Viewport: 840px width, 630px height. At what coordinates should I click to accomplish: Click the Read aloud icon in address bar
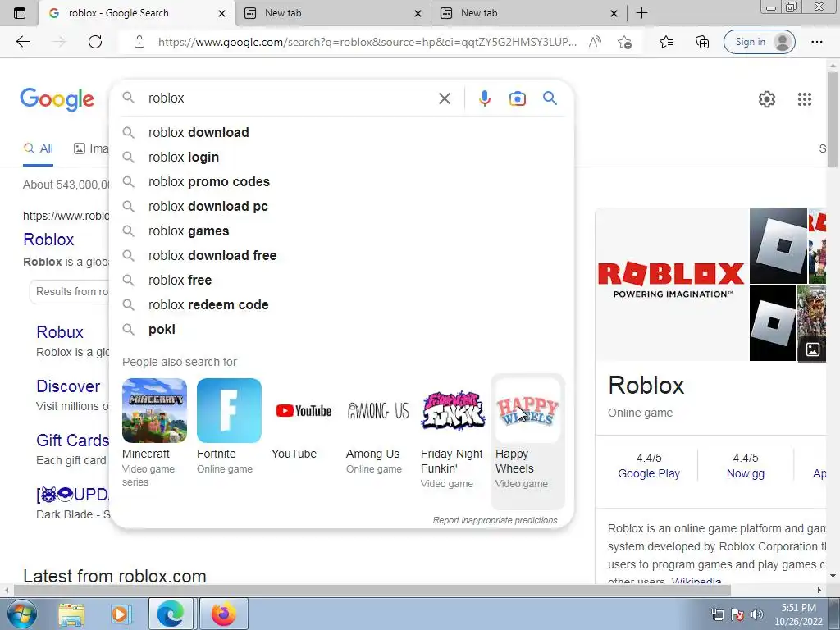click(595, 42)
